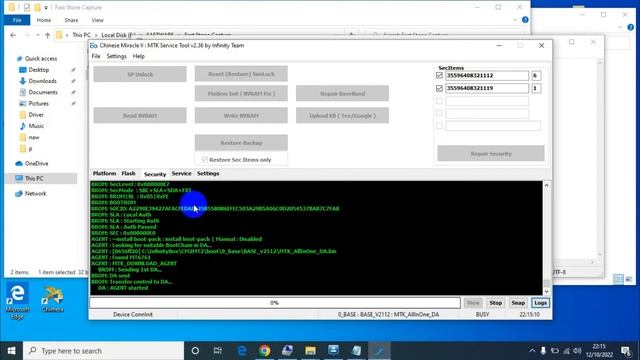
Task: Open Pictures in Explorer sidebar
Action: (x=38, y=104)
